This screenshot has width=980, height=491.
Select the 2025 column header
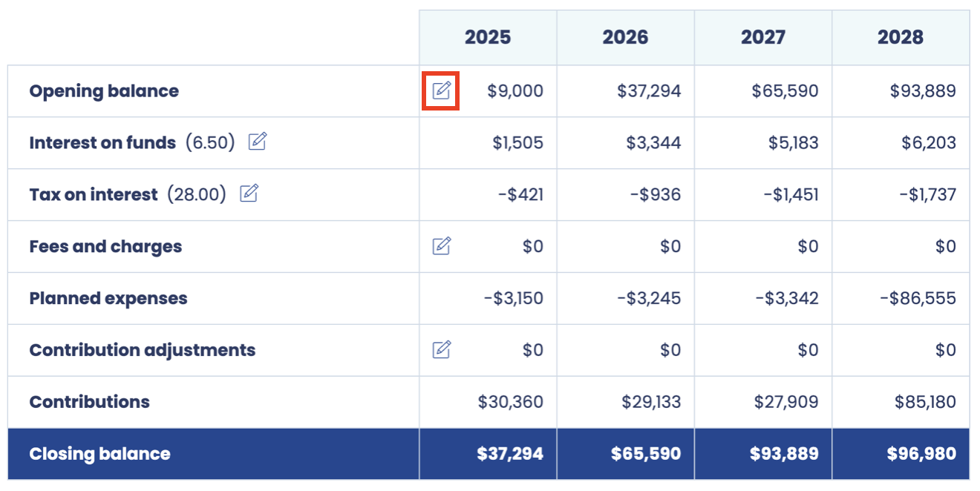click(488, 37)
